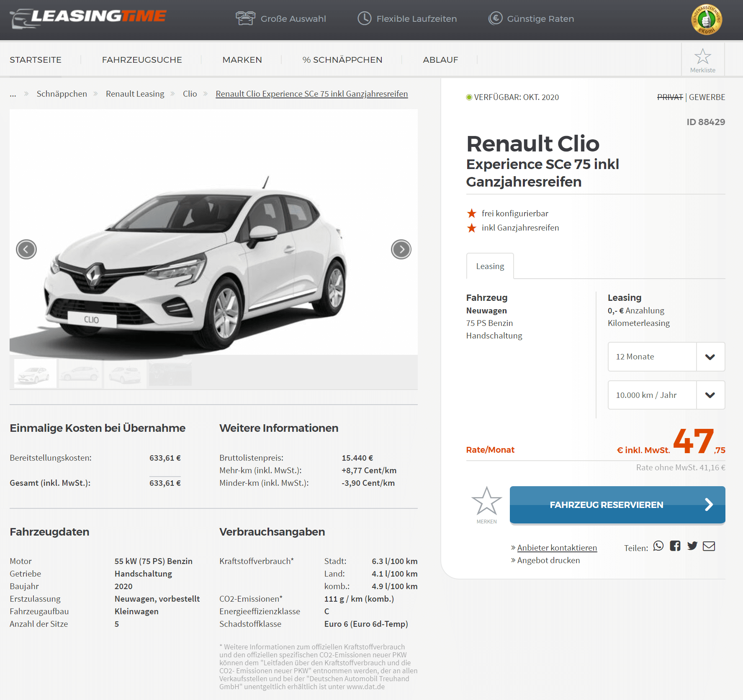Click star icon beside frei konfigurierbar
Screen dimensions: 743x700
coord(472,213)
